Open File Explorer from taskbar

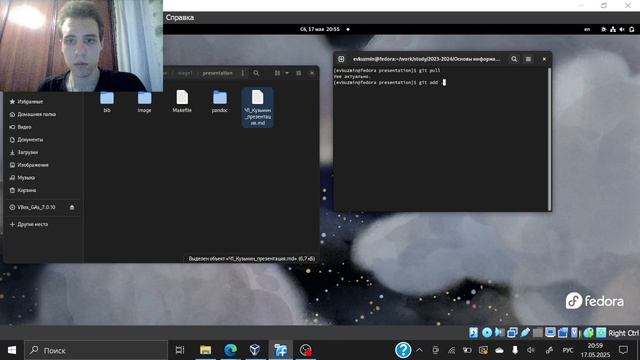[205, 350]
